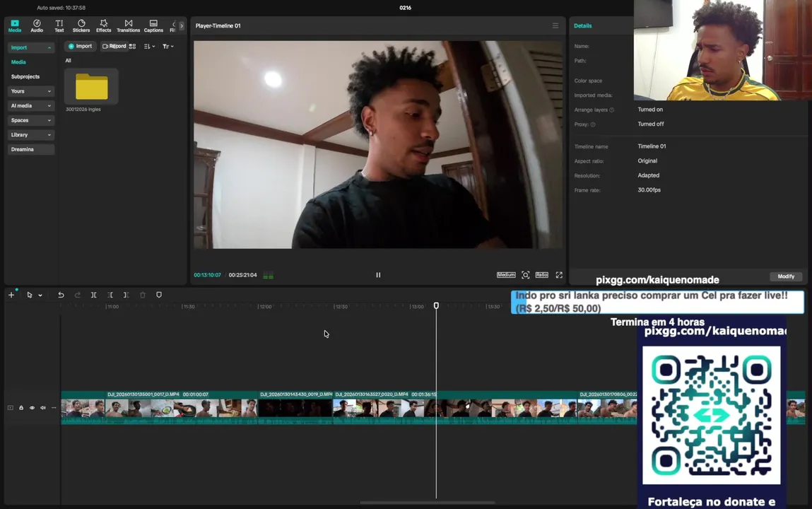The height and width of the screenshot is (509, 812).
Task: Enter fullscreen preview mode
Action: tap(559, 275)
